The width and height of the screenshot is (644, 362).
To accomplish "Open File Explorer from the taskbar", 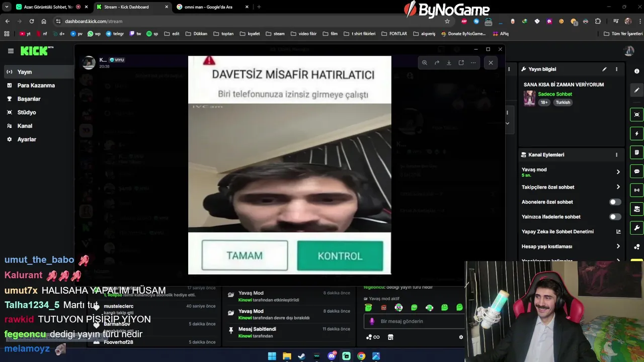I will coord(287,356).
